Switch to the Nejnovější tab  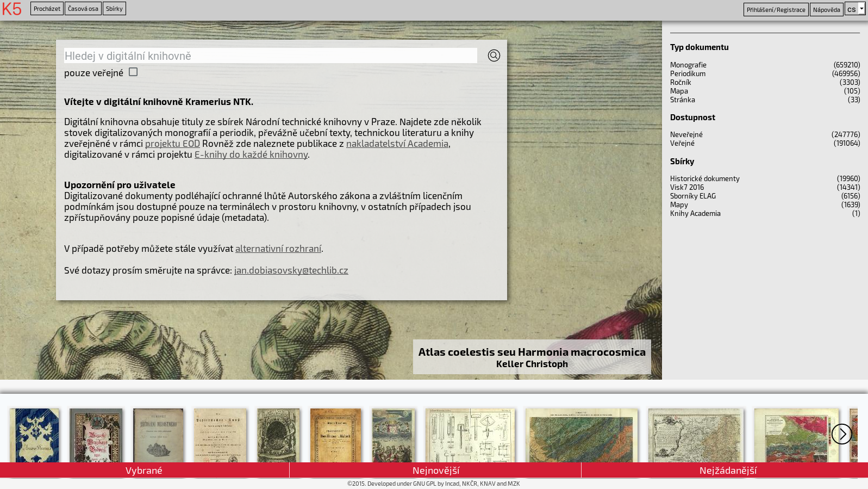pos(435,471)
